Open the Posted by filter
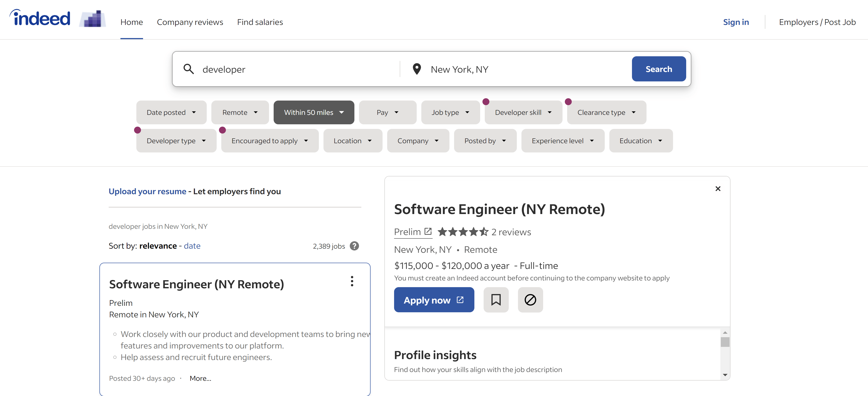Image resolution: width=868 pixels, height=396 pixels. 485,141
